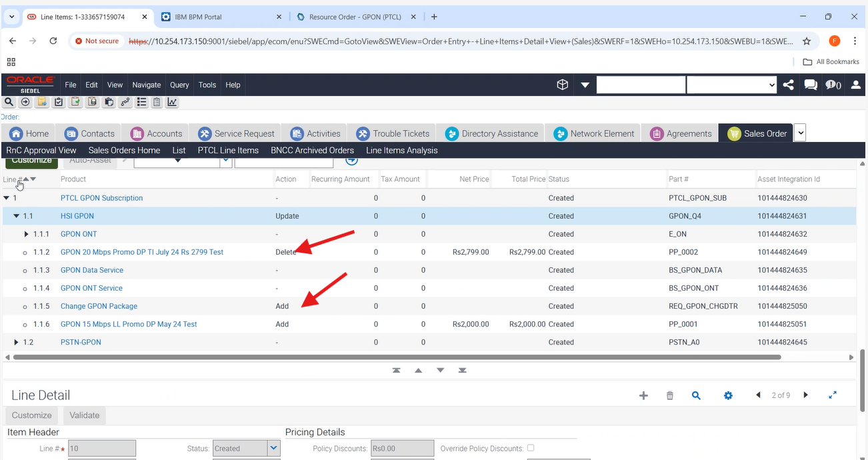
Task: Maximize the Line Detail applet
Action: pyautogui.click(x=833, y=395)
